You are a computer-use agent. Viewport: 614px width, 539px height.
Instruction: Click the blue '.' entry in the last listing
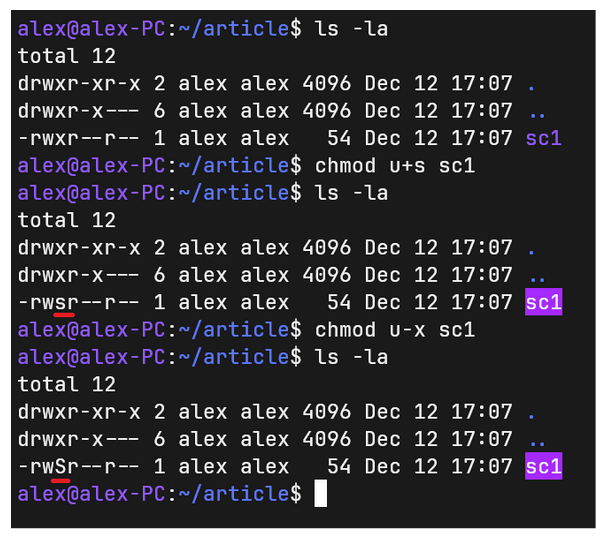pyautogui.click(x=531, y=416)
